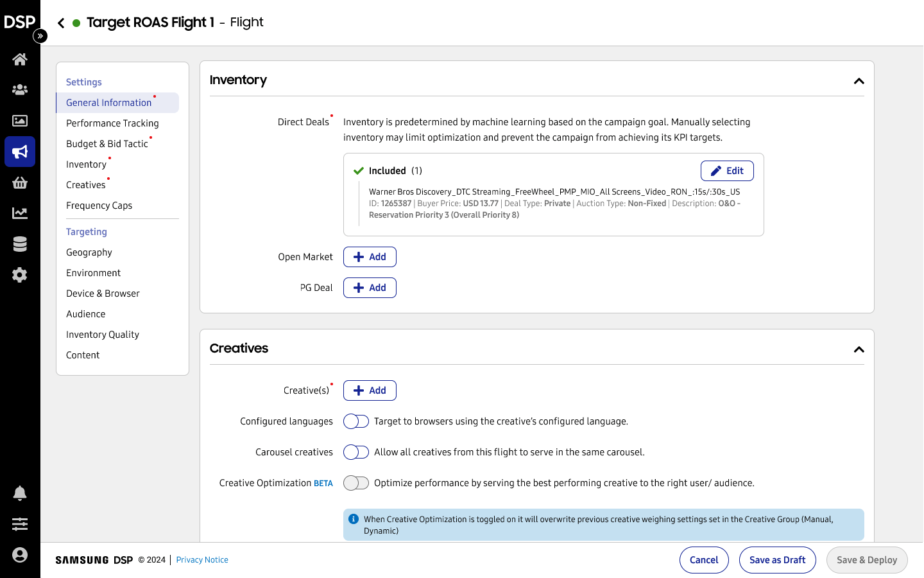The image size is (924, 578).
Task: Open the Privacy Notice link
Action: pyautogui.click(x=202, y=560)
